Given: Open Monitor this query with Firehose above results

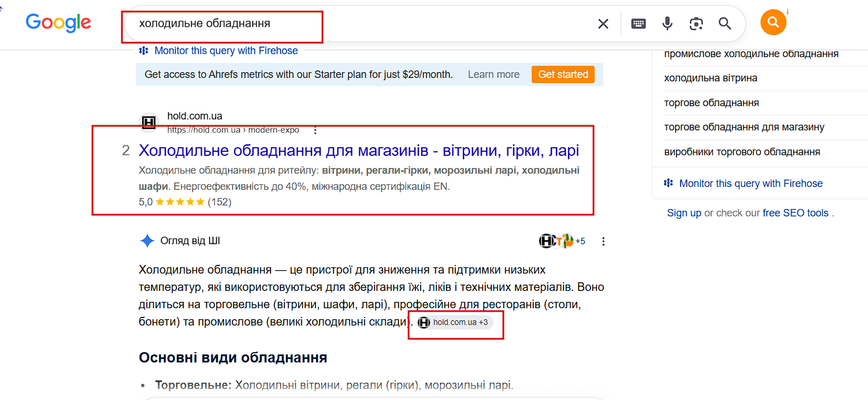Looking at the screenshot, I should (x=226, y=51).
